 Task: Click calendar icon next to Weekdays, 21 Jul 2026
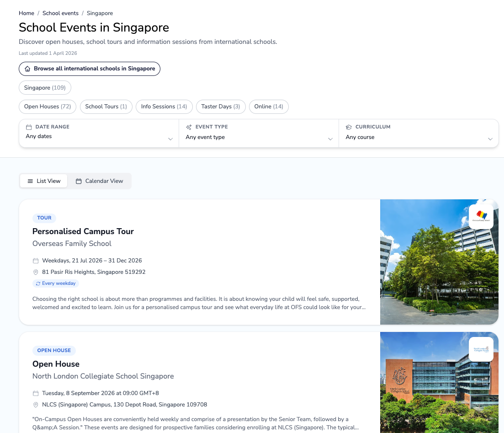[x=36, y=261]
